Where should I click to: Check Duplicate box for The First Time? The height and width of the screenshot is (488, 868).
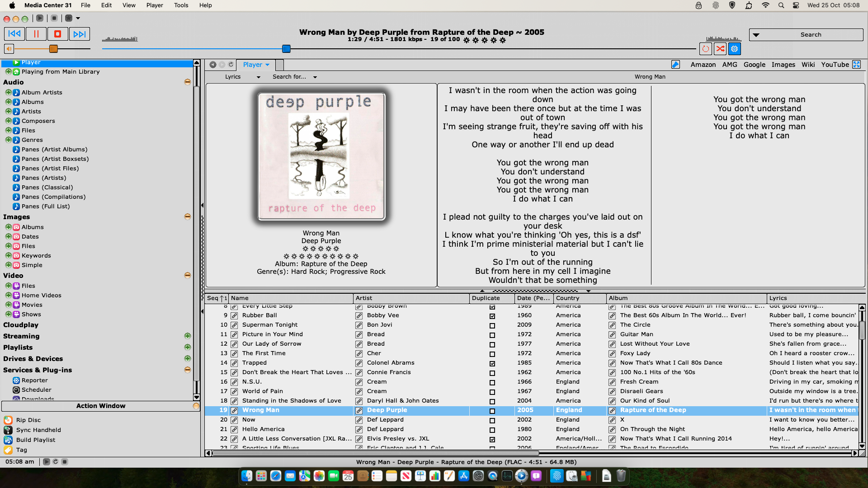coord(492,354)
